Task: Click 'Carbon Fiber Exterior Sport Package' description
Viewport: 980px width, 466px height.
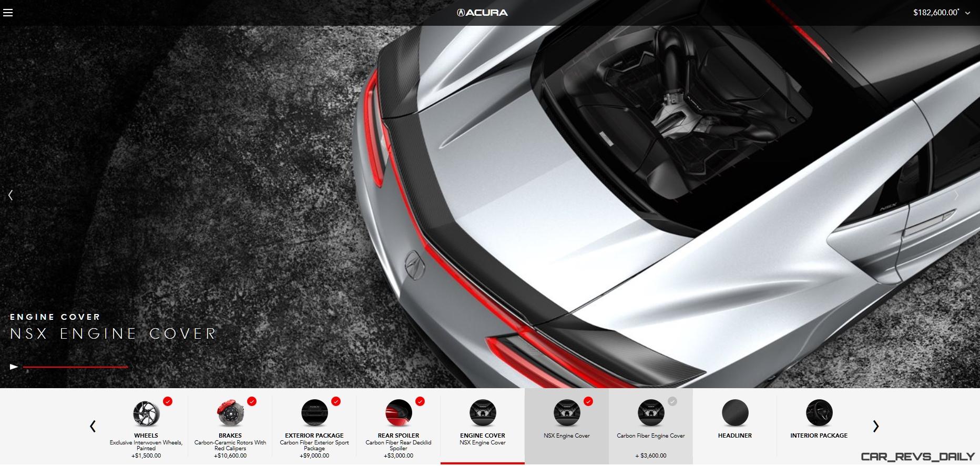Action: 314,445
